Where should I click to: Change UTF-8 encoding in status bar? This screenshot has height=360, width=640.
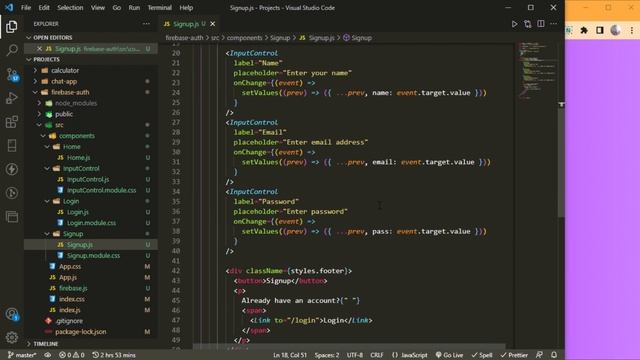[x=355, y=355]
